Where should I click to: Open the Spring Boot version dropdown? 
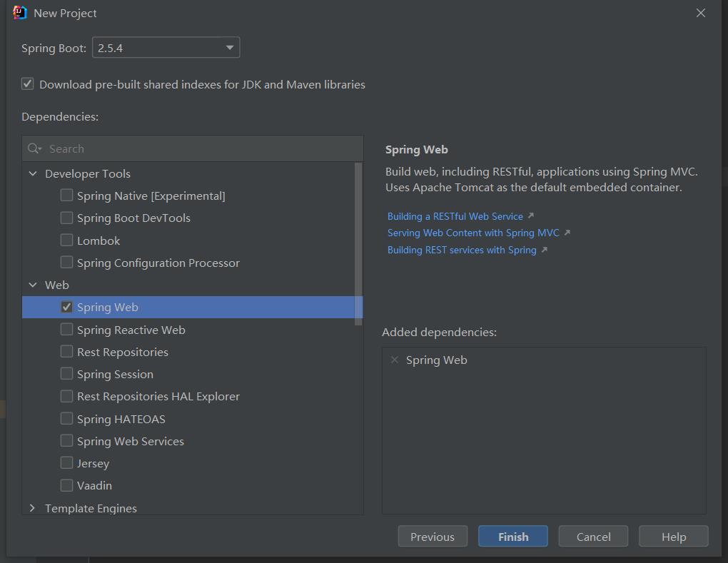click(229, 48)
